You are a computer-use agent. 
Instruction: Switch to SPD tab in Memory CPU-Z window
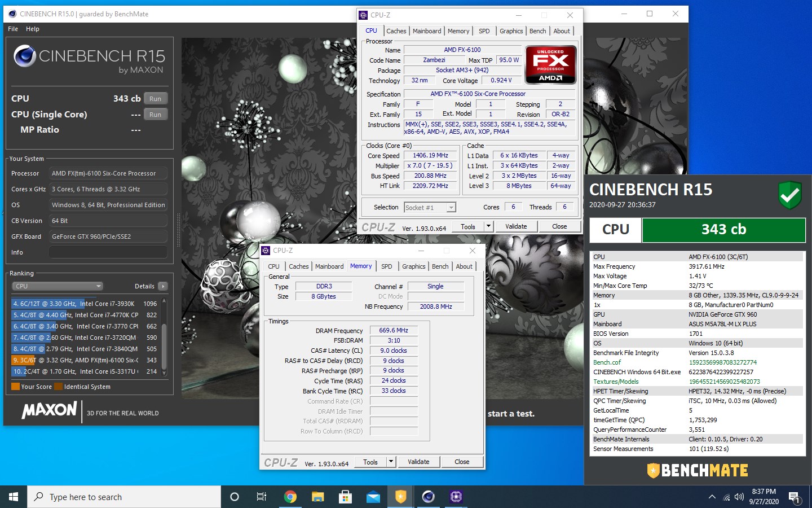(387, 266)
